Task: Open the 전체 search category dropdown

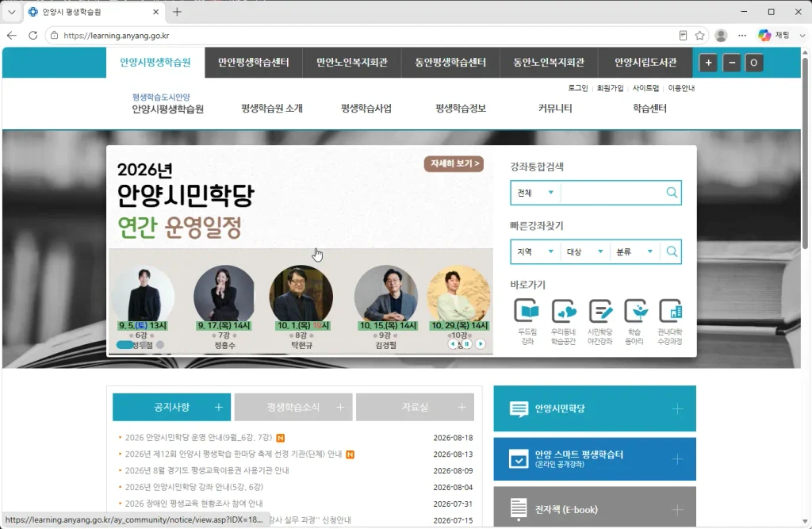Action: (x=535, y=193)
